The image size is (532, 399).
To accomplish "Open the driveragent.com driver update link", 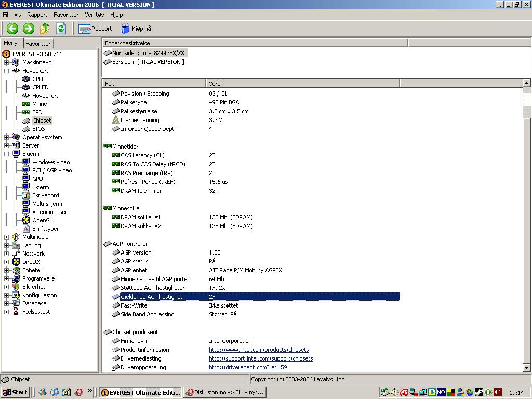I will (x=248, y=367).
